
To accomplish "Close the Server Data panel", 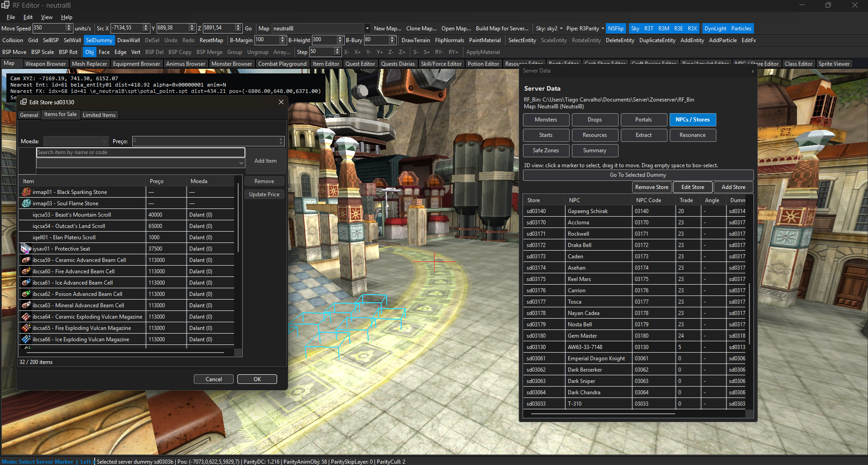I will pos(753,71).
